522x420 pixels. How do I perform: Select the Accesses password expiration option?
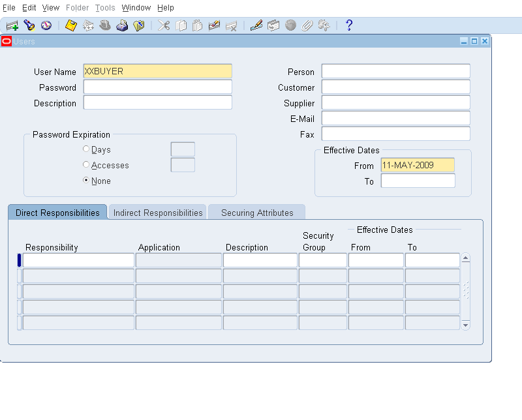[x=85, y=164]
